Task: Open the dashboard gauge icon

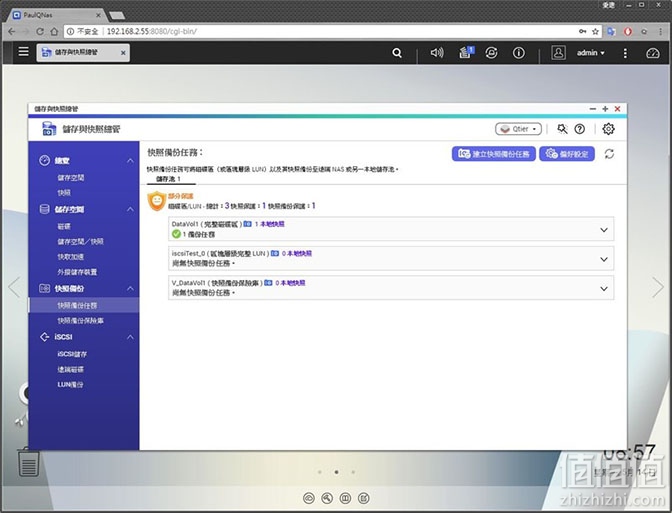Action: (x=653, y=53)
